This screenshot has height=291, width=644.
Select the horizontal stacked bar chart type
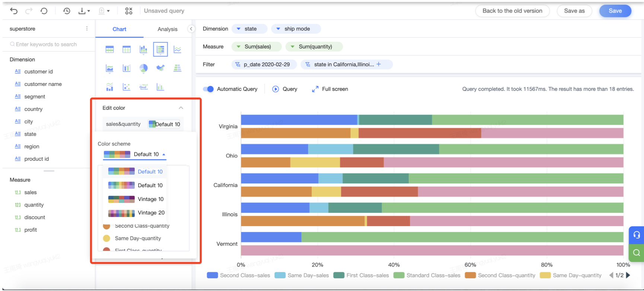coord(160,49)
